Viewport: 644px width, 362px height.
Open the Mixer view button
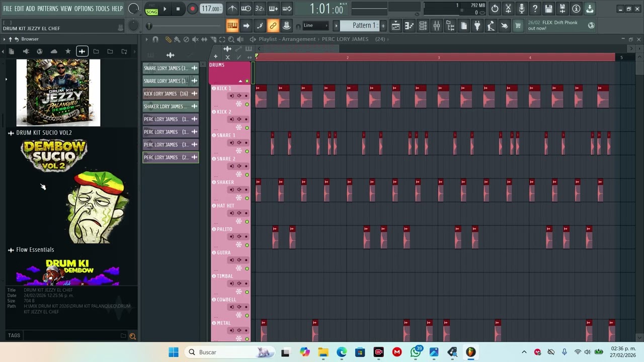click(x=437, y=25)
